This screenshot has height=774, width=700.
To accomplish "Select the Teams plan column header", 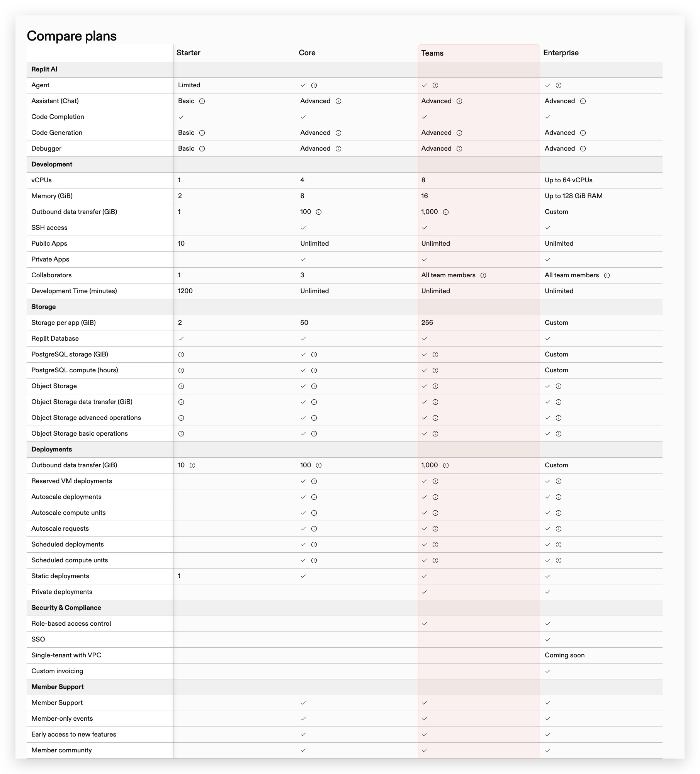I will (x=432, y=53).
